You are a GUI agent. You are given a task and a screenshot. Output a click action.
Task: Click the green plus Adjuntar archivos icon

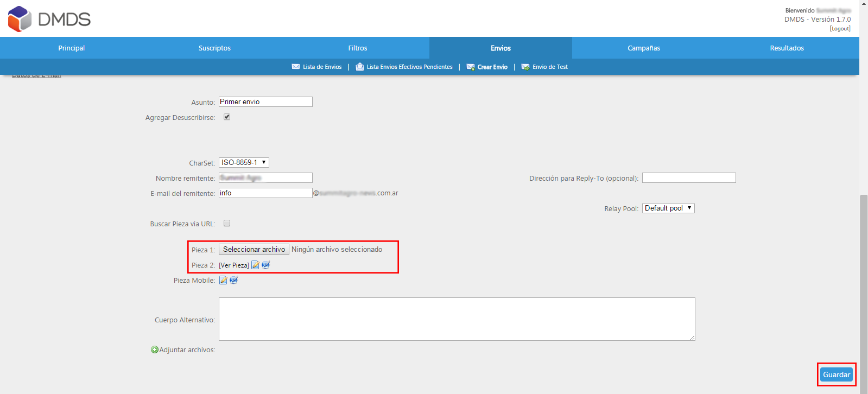[155, 349]
